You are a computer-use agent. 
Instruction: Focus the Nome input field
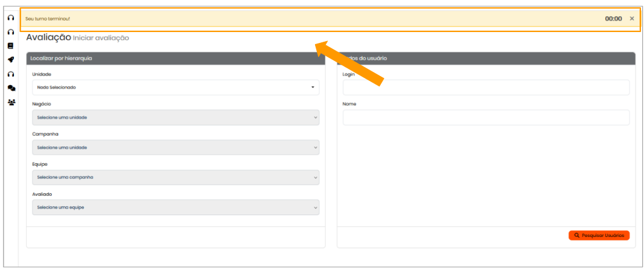pyautogui.click(x=486, y=117)
